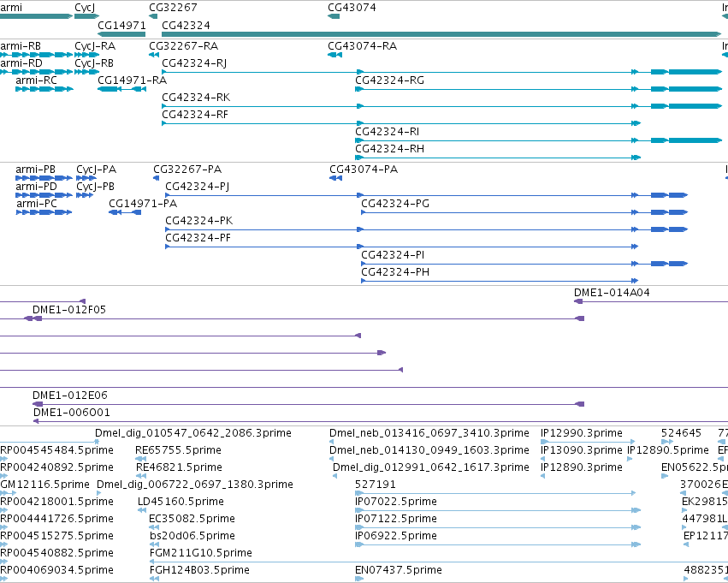
Task: Select the EN07437.5prime EST label
Action: 399,570
